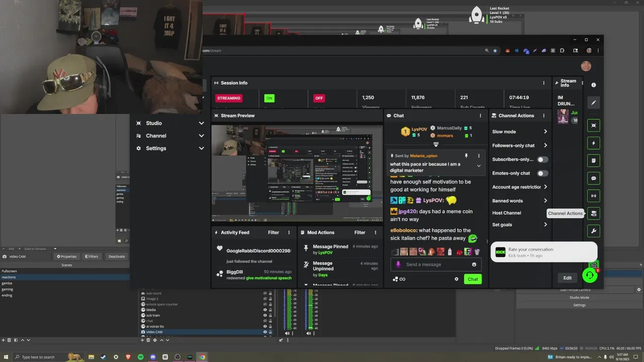This screenshot has height=362, width=644.
Task: Click the pencil edit icon in right sidebar
Action: click(x=594, y=103)
